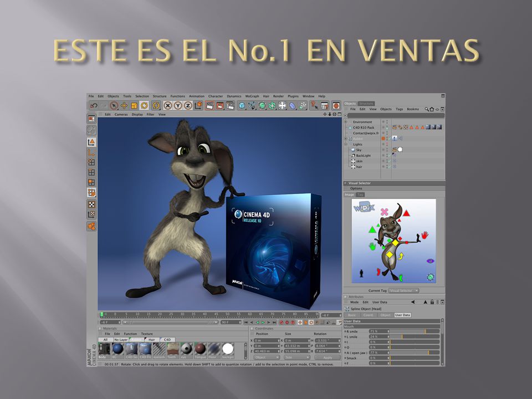Open the viewport Cameras menu
This screenshot has width=532, height=399.
click(x=121, y=114)
